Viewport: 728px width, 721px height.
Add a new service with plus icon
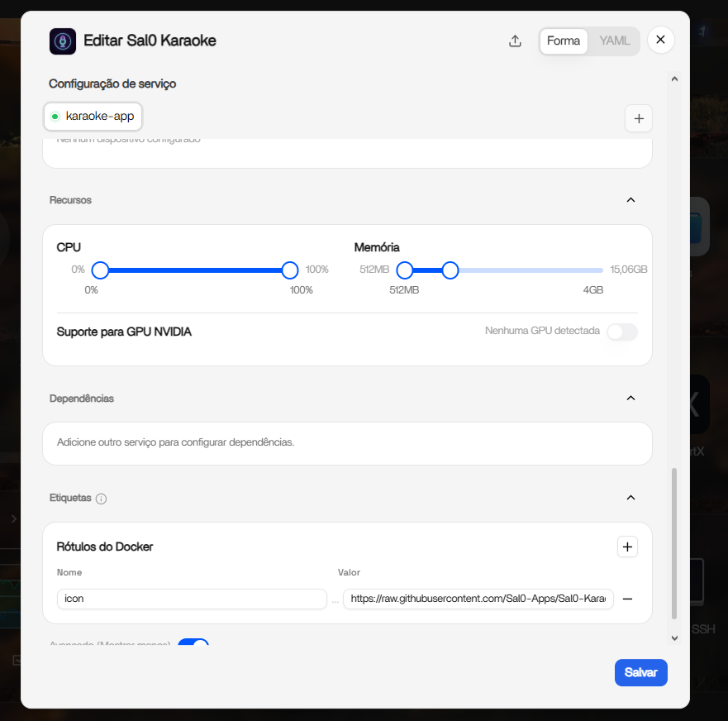tap(639, 118)
